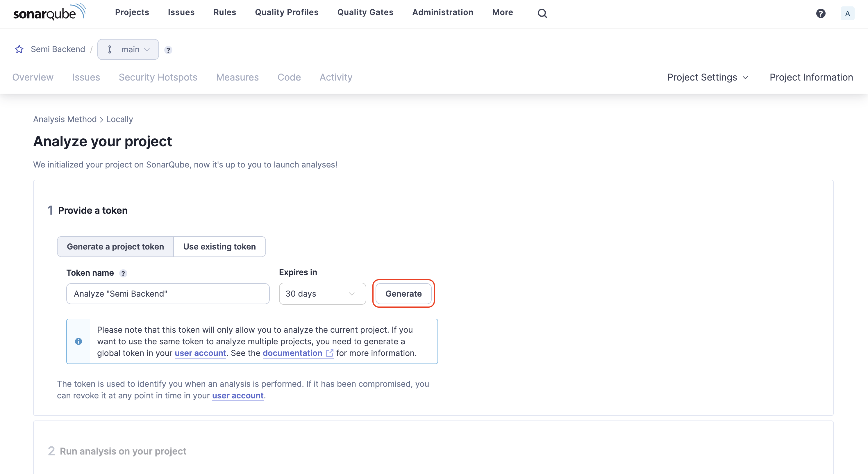Screen dimensions: 868x474
Task: Click inside the Token name input field
Action: coord(167,294)
